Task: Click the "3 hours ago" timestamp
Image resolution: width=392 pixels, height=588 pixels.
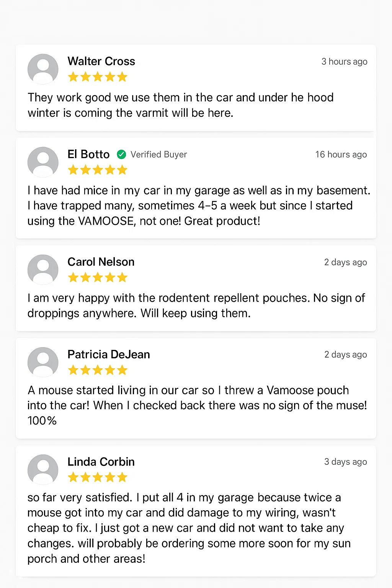Action: coord(344,62)
